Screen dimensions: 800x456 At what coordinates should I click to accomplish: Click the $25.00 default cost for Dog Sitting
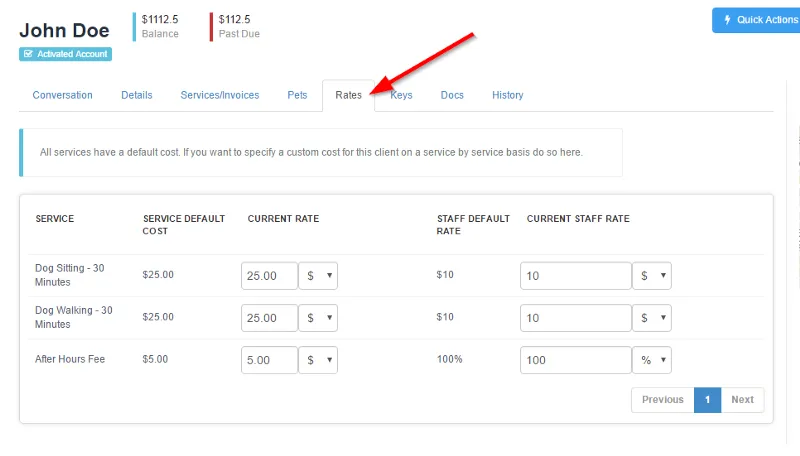click(158, 274)
